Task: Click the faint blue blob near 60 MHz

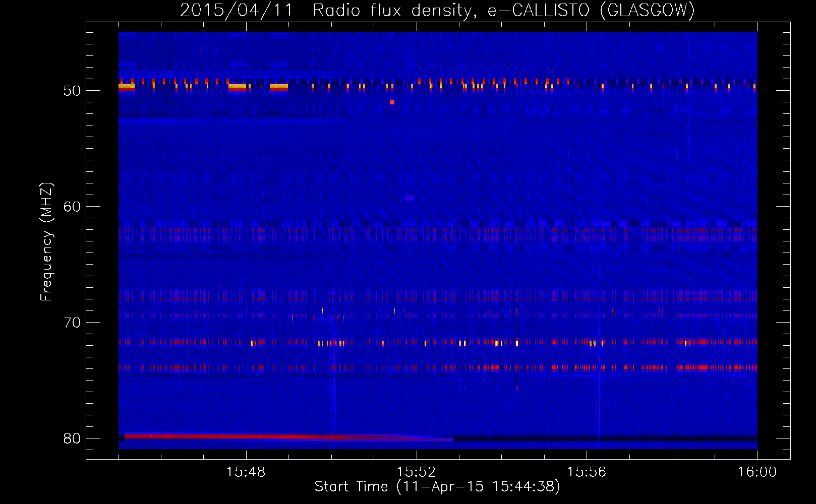Action: (409, 198)
